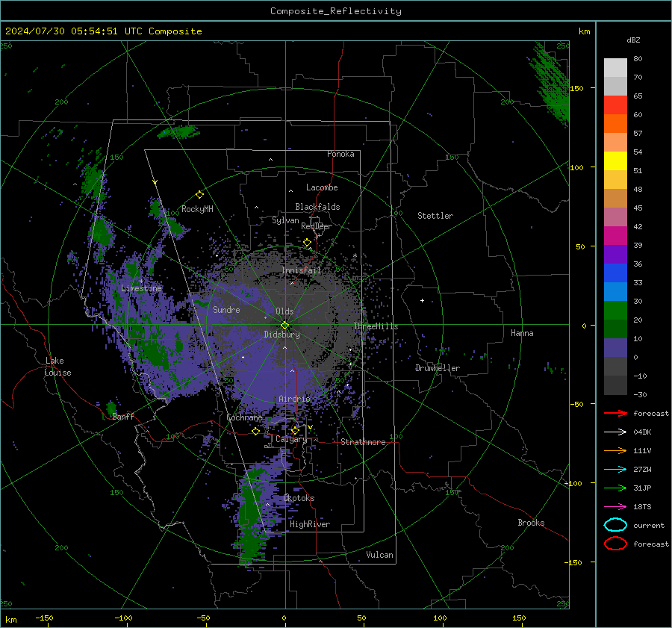Click the Ponoka town label
672x628 pixels.
(x=340, y=154)
